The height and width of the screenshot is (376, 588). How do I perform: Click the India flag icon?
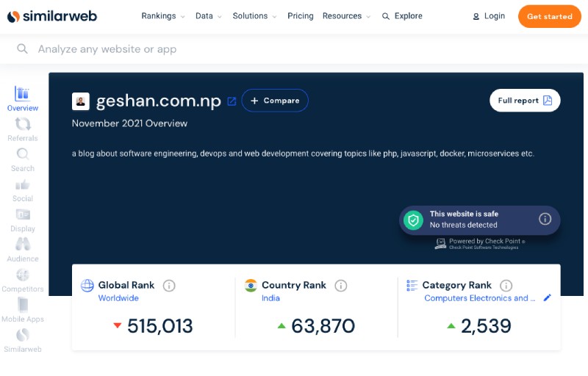click(251, 286)
